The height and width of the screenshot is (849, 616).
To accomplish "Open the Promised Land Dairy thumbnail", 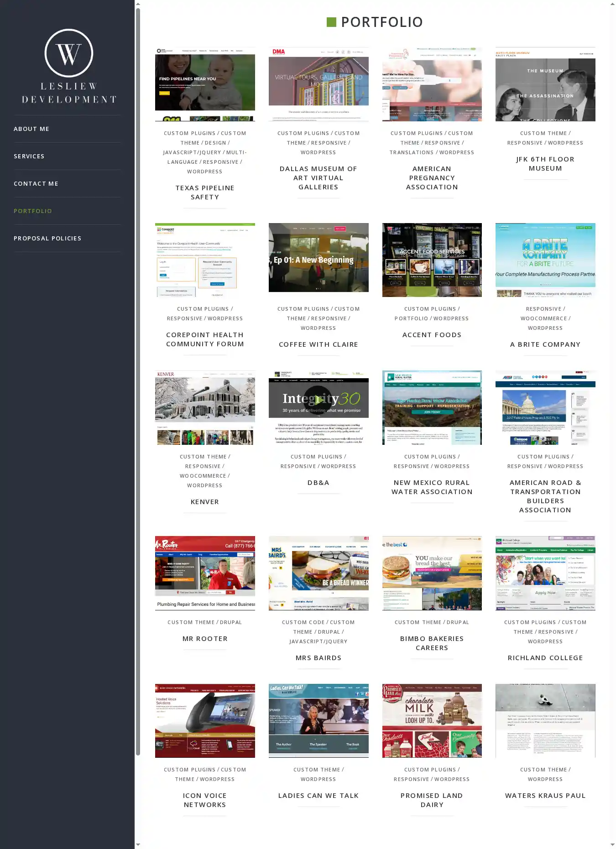I will (x=432, y=720).
